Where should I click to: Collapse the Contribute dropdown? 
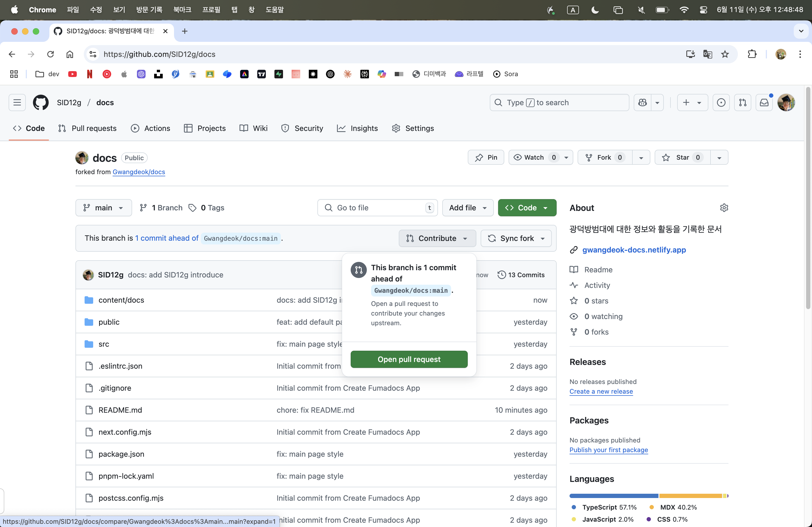[x=437, y=238]
